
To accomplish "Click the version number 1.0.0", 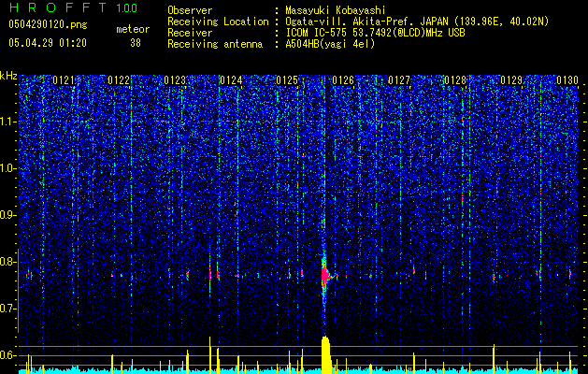I will pyautogui.click(x=127, y=8).
